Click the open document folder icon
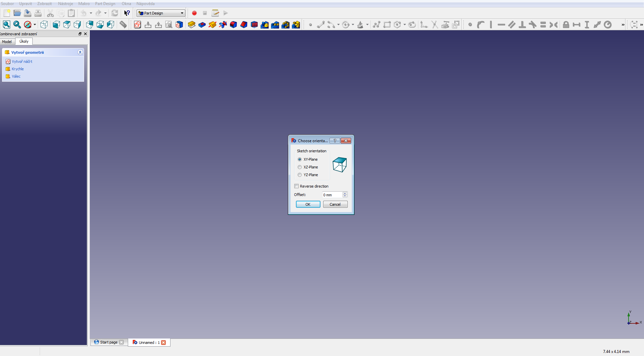644x356 pixels. (17, 13)
